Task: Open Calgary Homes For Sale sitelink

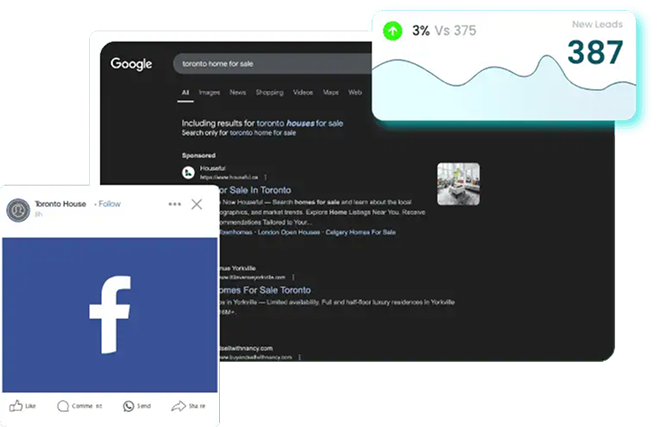Action: click(360, 232)
